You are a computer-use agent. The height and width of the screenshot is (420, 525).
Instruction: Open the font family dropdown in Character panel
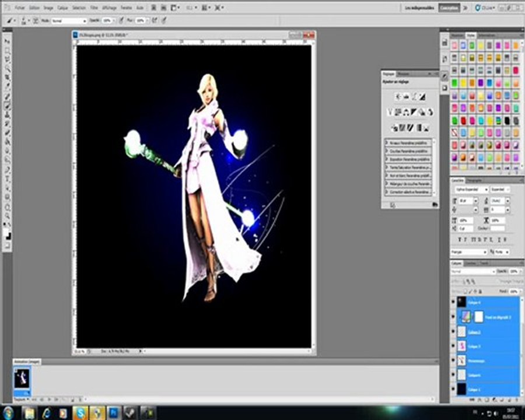(471, 190)
